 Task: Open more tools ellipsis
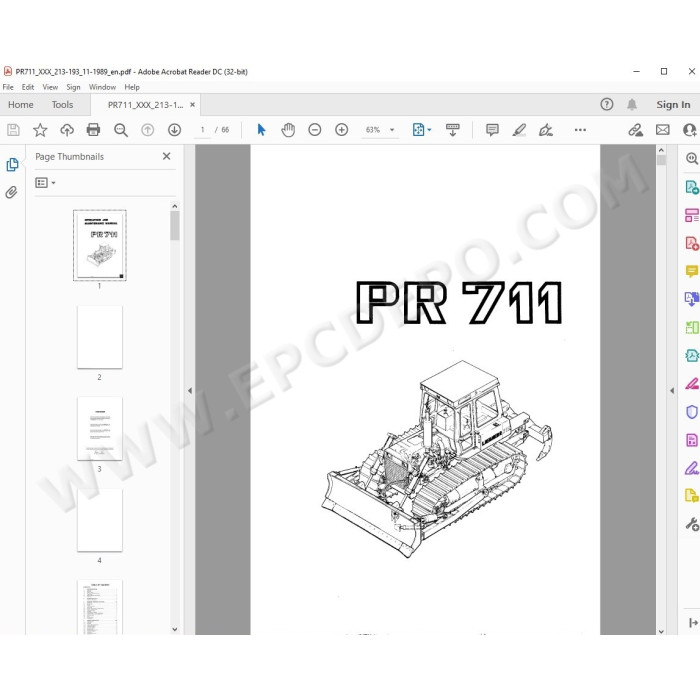580,130
